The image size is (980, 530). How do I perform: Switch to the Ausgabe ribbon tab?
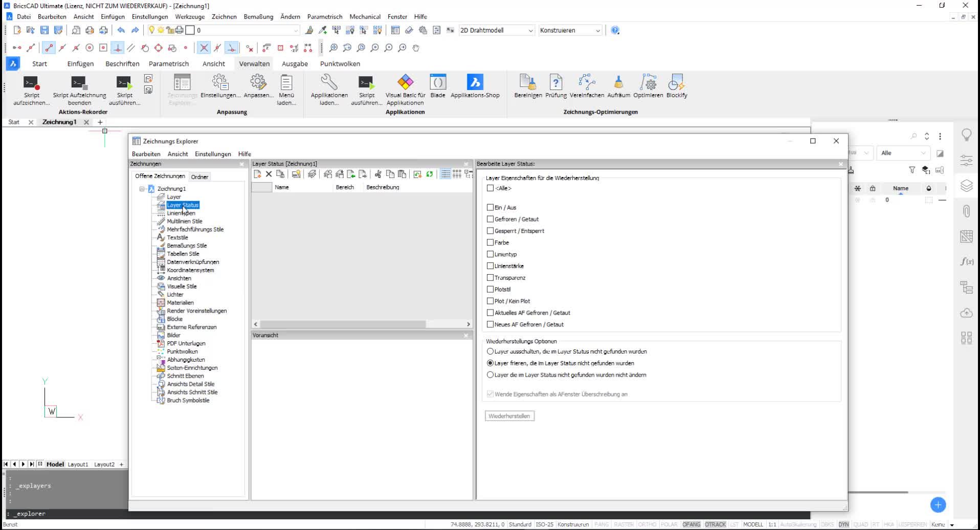(x=295, y=64)
